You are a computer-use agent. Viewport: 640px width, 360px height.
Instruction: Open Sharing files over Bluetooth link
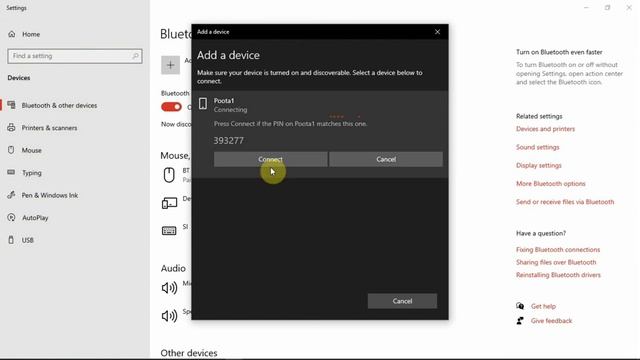click(556, 262)
